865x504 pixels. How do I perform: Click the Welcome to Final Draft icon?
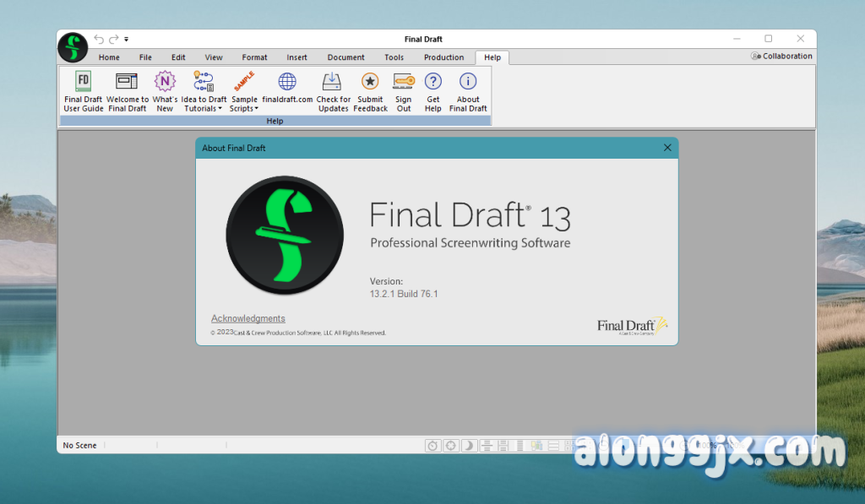pyautogui.click(x=127, y=82)
